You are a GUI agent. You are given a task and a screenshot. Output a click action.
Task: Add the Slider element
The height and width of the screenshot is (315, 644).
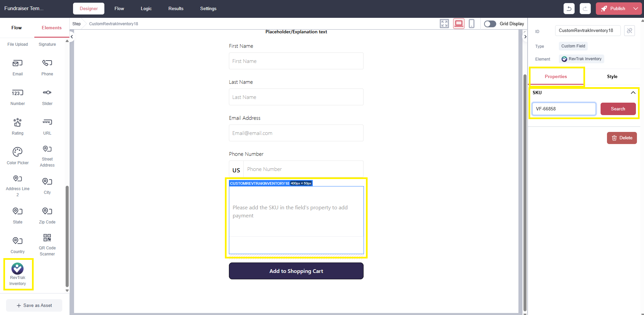coord(47,97)
